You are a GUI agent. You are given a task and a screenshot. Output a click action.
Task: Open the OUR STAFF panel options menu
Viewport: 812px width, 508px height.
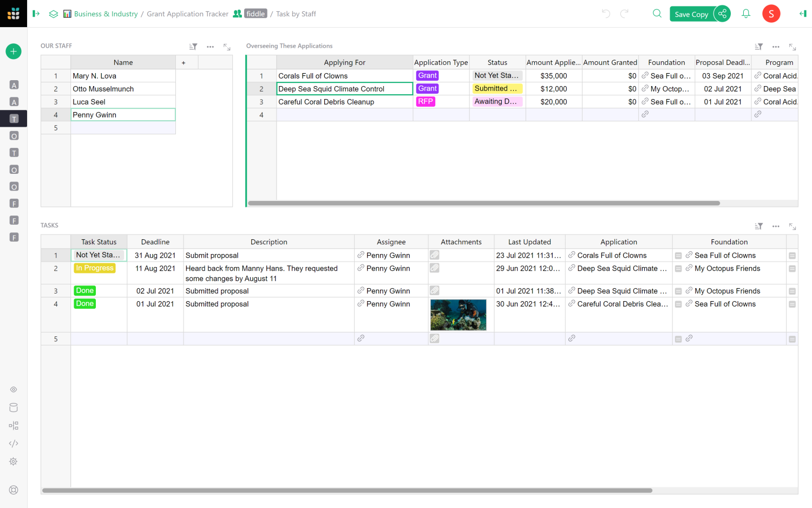[210, 47]
